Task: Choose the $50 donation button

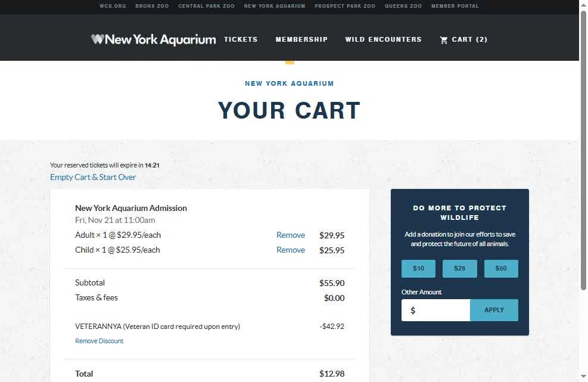Action: 501,268
